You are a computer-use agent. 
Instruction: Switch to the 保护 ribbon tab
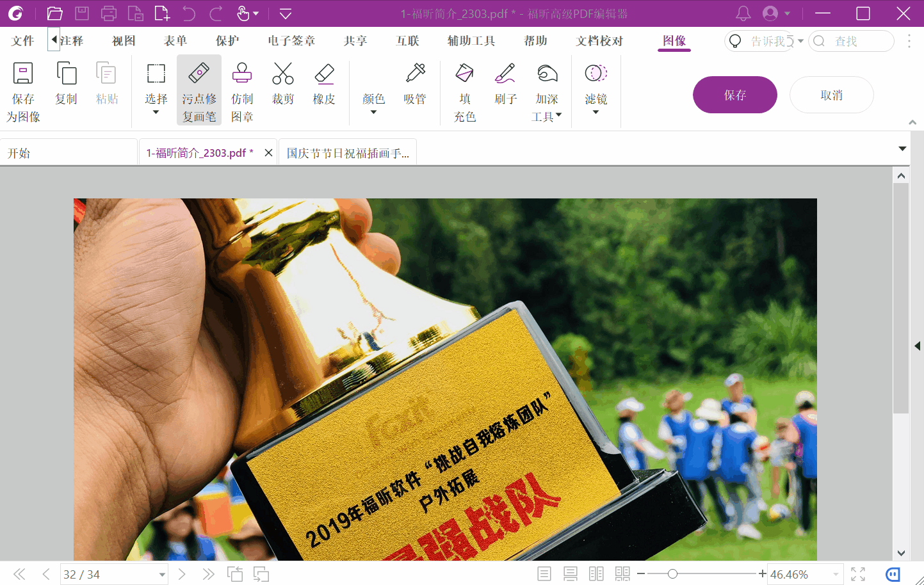tap(227, 41)
